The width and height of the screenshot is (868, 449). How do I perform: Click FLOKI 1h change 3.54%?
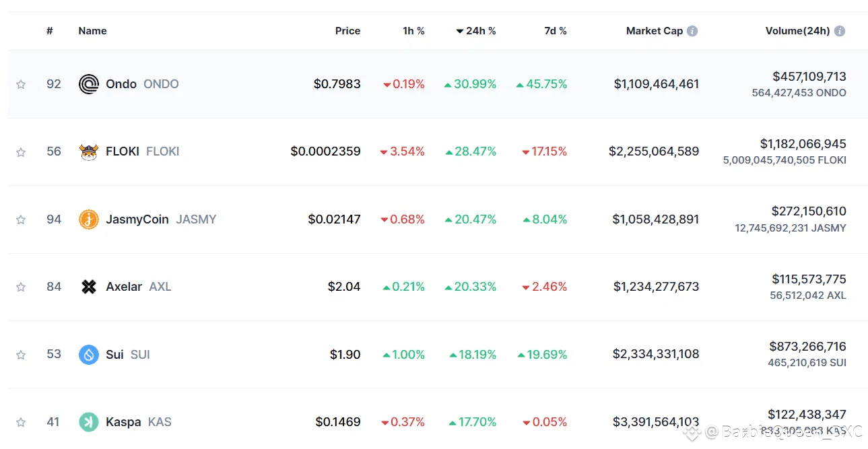tap(403, 151)
